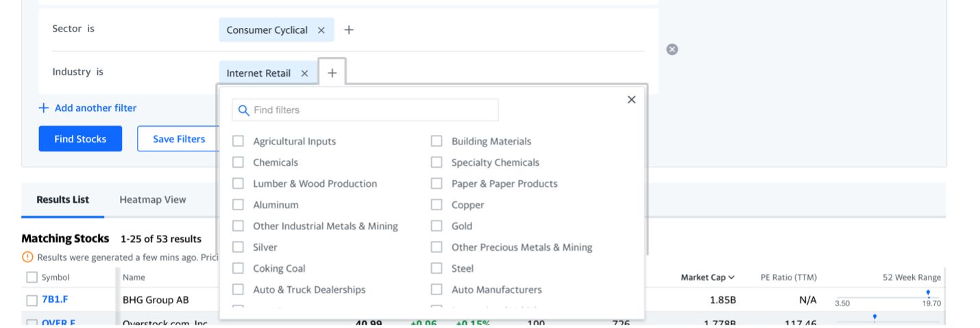Click the Save Filters button
980x328 pixels.
pyautogui.click(x=178, y=139)
